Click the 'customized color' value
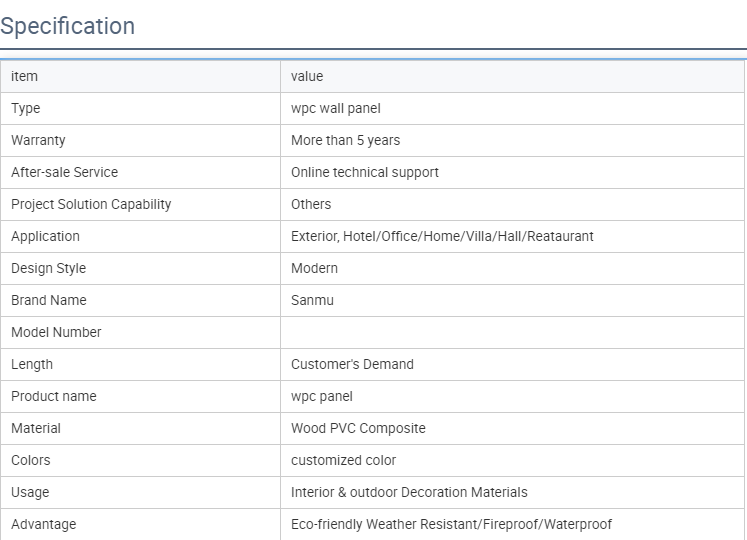This screenshot has height=540, width=747. [x=343, y=460]
